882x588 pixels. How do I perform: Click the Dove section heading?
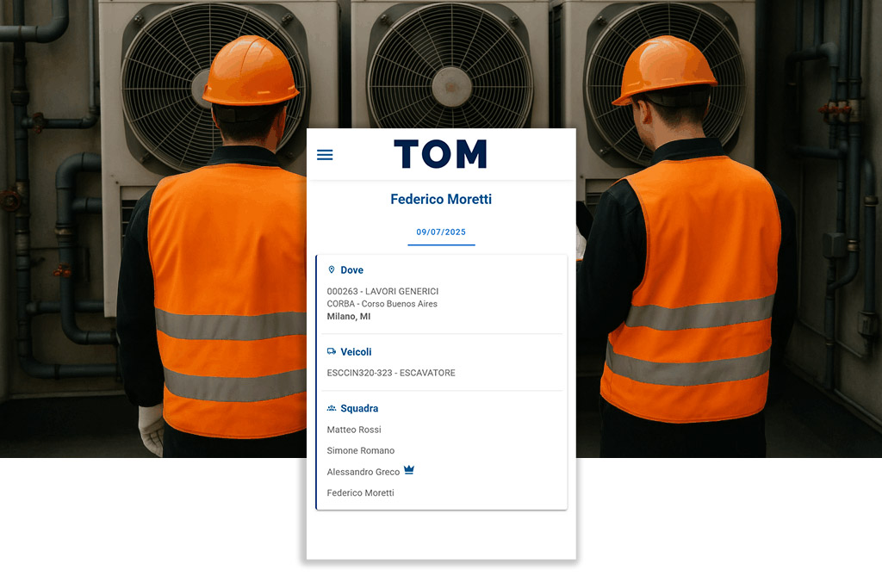click(x=352, y=269)
